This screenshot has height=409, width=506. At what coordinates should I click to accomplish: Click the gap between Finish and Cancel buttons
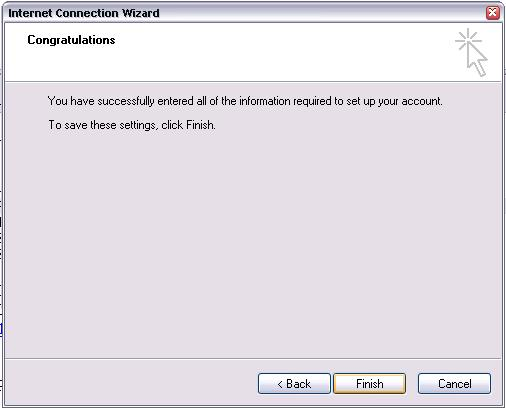coord(412,384)
